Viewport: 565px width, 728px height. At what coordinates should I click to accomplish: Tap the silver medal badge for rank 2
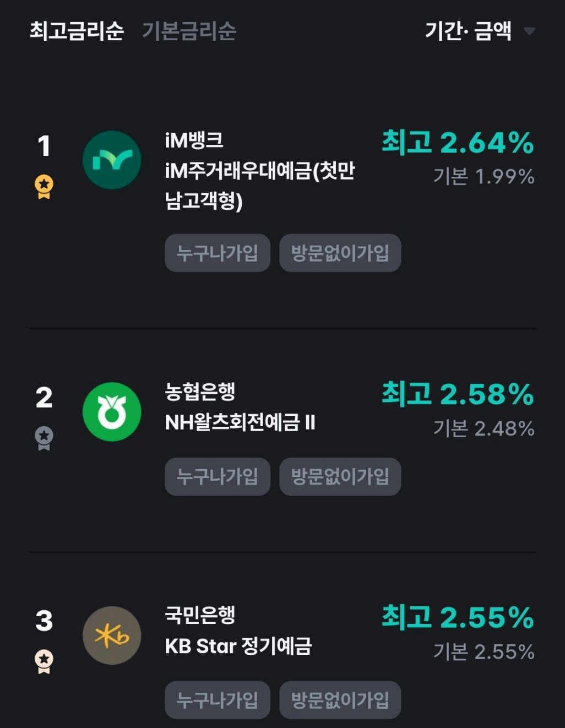(x=44, y=438)
